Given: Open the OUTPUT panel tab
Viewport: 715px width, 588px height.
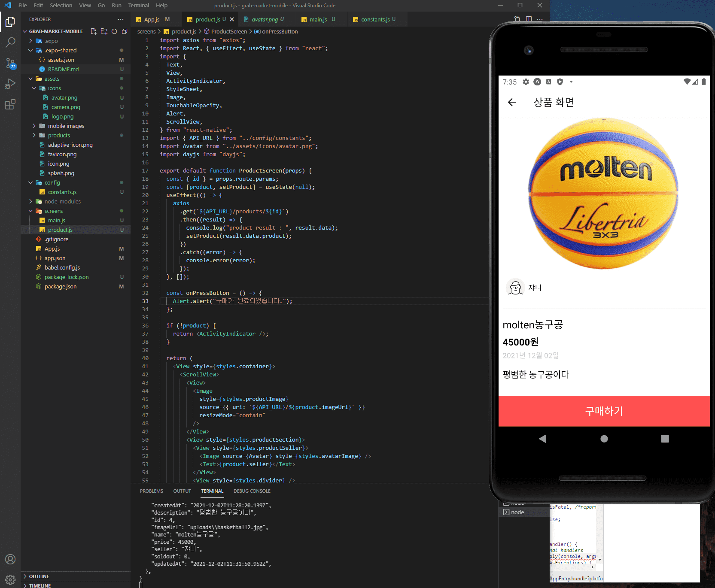Looking at the screenshot, I should pos(182,491).
